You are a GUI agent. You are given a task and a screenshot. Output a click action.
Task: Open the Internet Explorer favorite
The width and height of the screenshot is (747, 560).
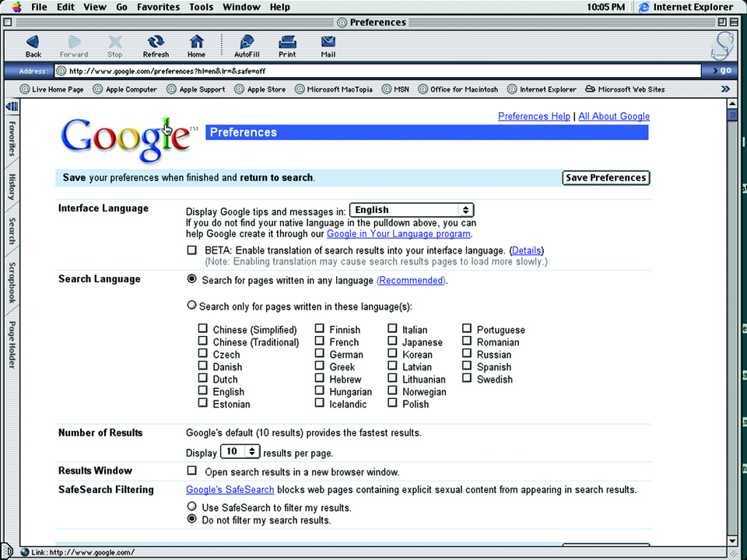tap(542, 89)
